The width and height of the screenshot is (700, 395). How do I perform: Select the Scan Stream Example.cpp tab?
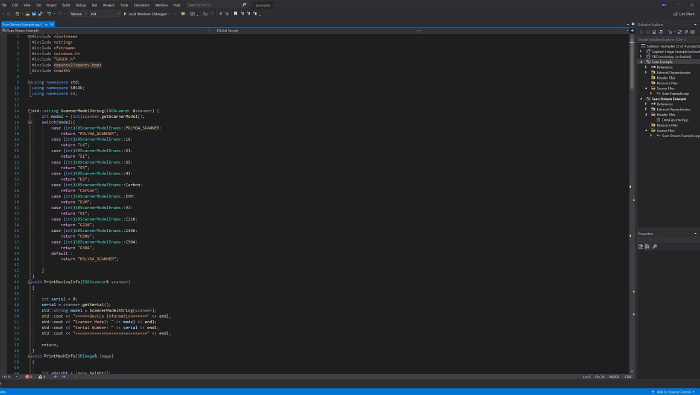coord(22,25)
